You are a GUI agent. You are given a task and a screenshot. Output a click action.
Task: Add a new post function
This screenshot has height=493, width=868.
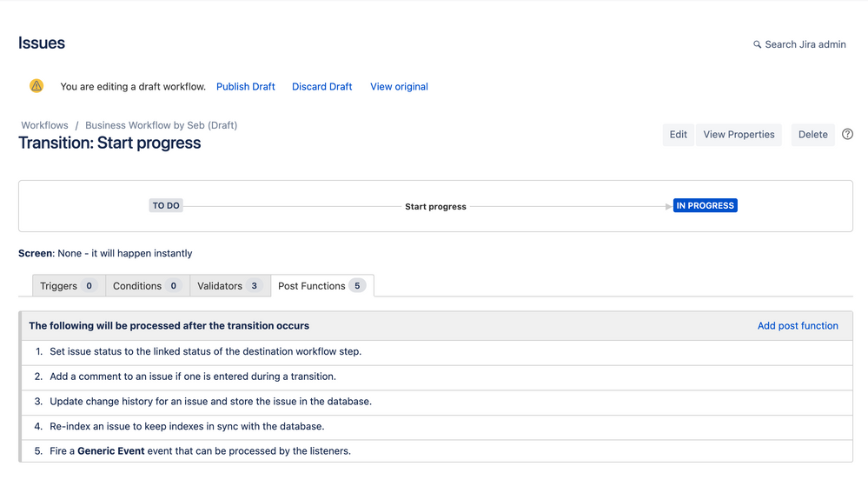(x=797, y=326)
